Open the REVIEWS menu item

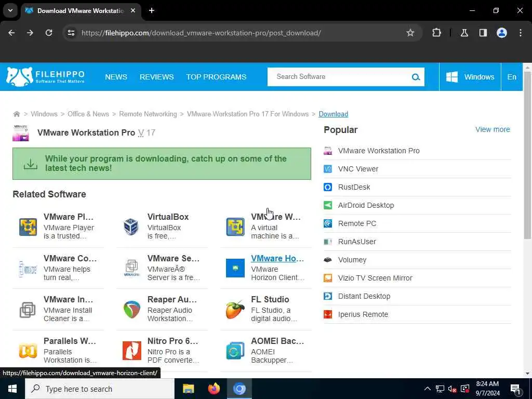click(157, 77)
